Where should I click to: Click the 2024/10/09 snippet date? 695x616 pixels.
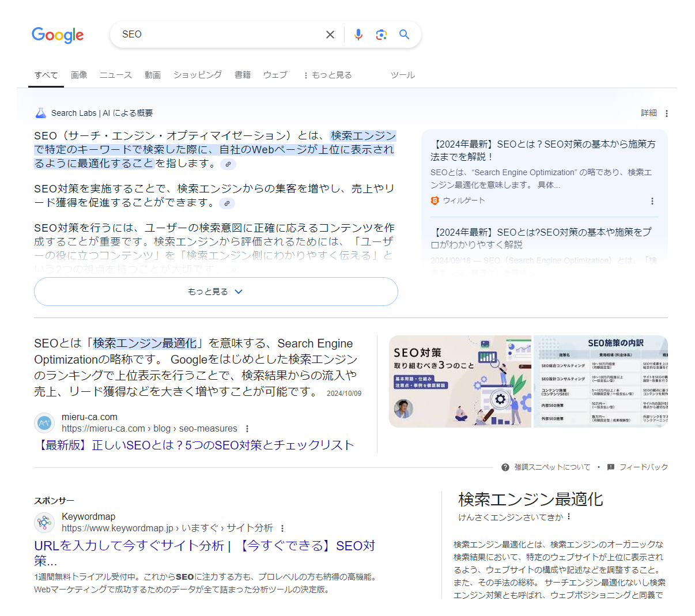coord(344,394)
